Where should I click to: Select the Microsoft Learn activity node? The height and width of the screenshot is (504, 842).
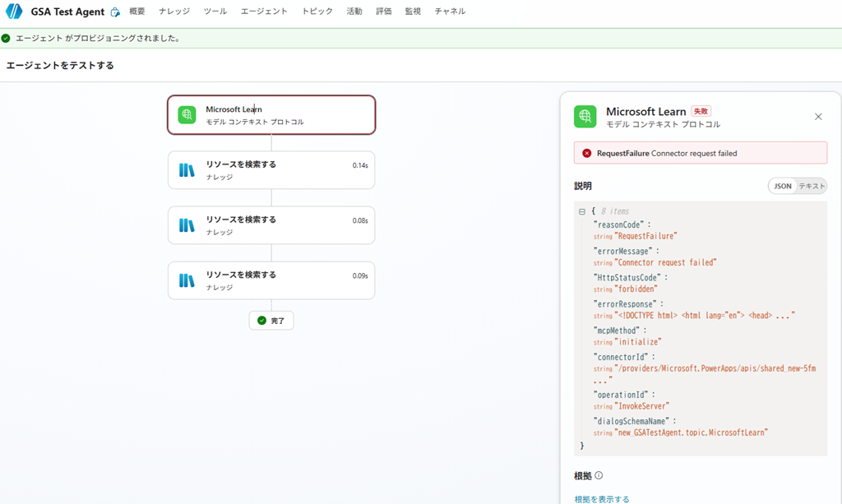tap(271, 115)
